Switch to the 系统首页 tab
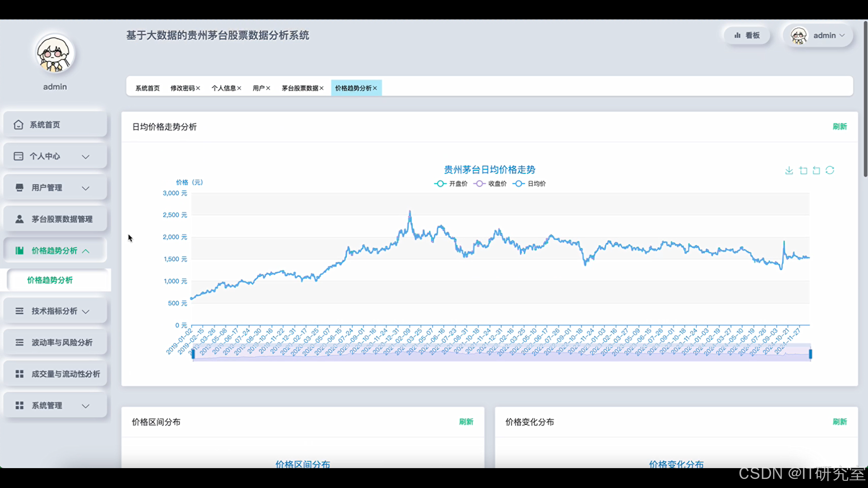This screenshot has height=488, width=868. pos(148,88)
